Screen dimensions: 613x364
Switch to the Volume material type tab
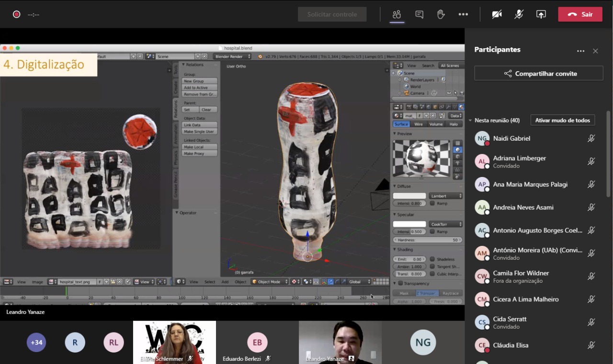436,124
